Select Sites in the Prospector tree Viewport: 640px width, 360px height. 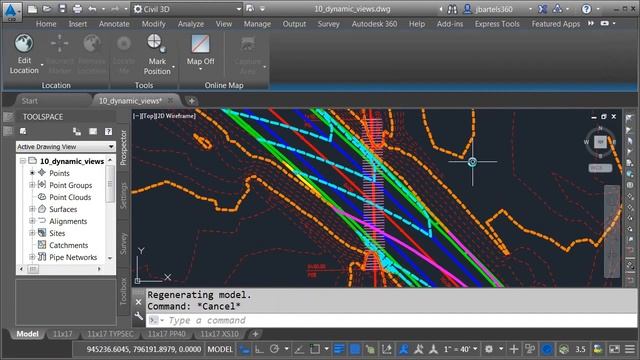click(57, 233)
